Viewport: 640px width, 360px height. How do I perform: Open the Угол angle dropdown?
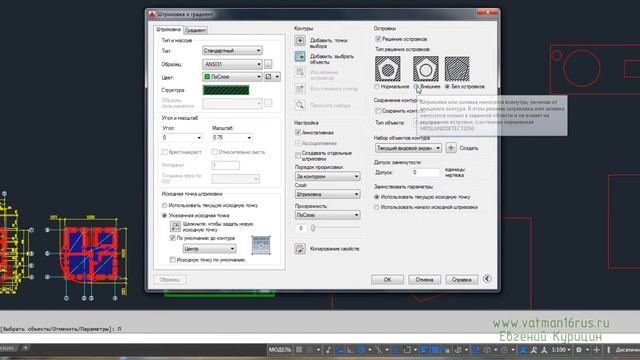(182, 138)
